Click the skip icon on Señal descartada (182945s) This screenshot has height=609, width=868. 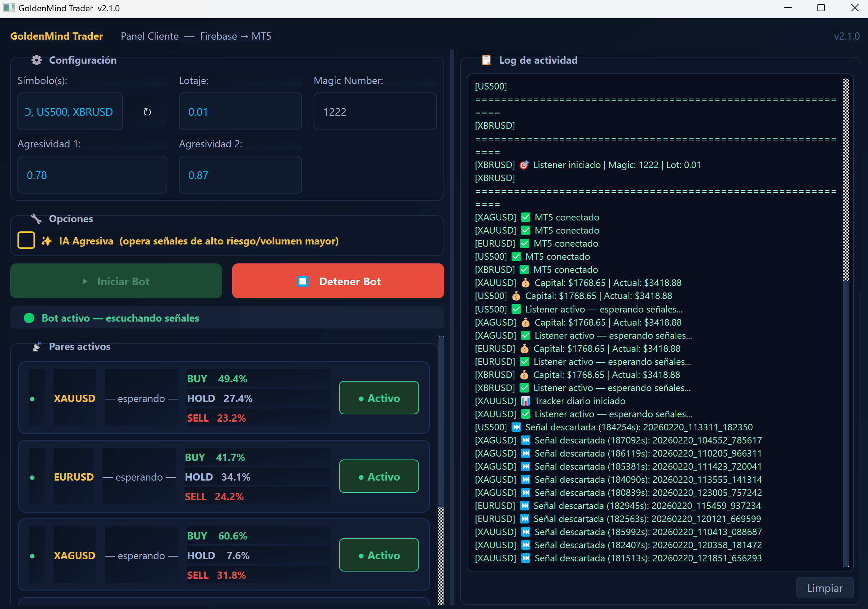[524, 506]
